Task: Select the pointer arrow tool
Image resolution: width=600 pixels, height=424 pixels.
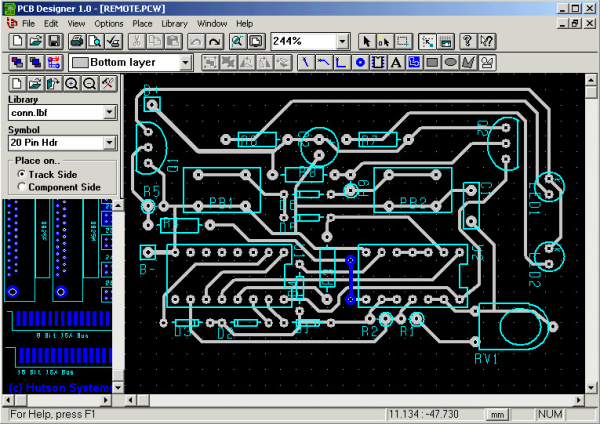Action: (367, 41)
